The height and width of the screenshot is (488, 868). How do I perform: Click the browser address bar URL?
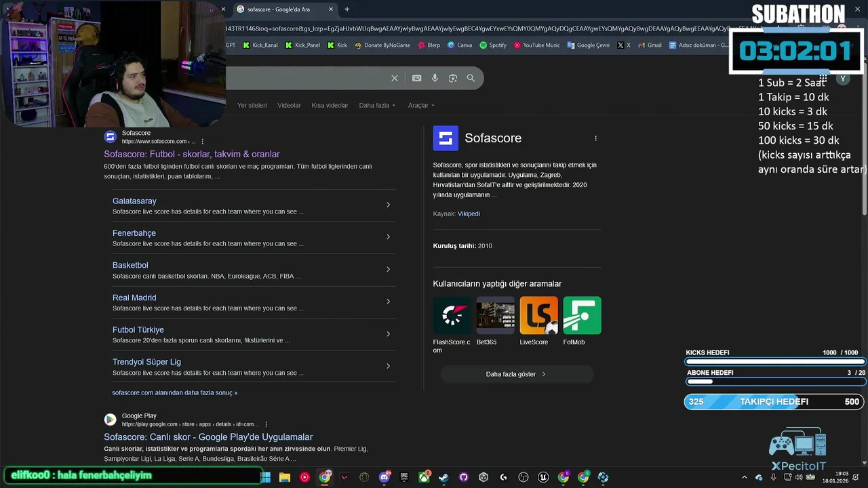475,28
